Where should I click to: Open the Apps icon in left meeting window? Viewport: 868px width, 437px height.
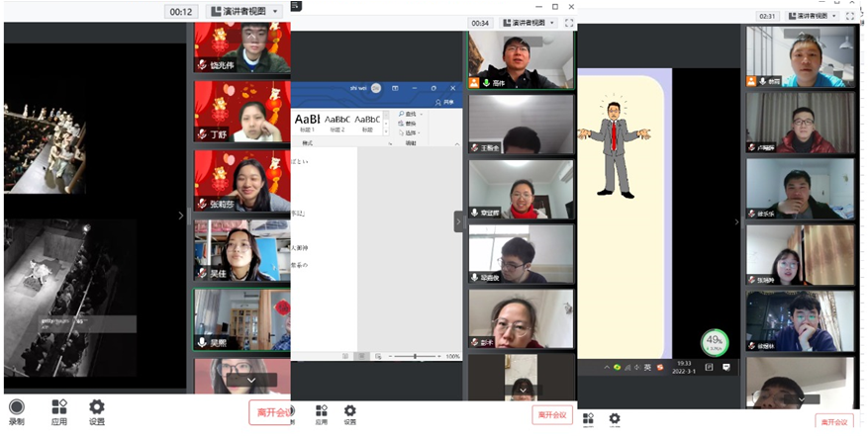tap(58, 406)
